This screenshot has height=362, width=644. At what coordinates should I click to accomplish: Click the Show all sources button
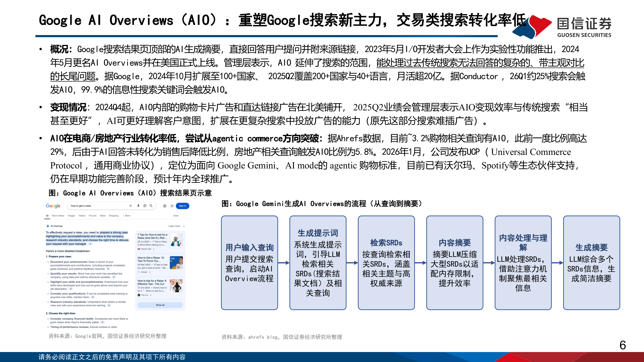pyautogui.click(x=160, y=305)
